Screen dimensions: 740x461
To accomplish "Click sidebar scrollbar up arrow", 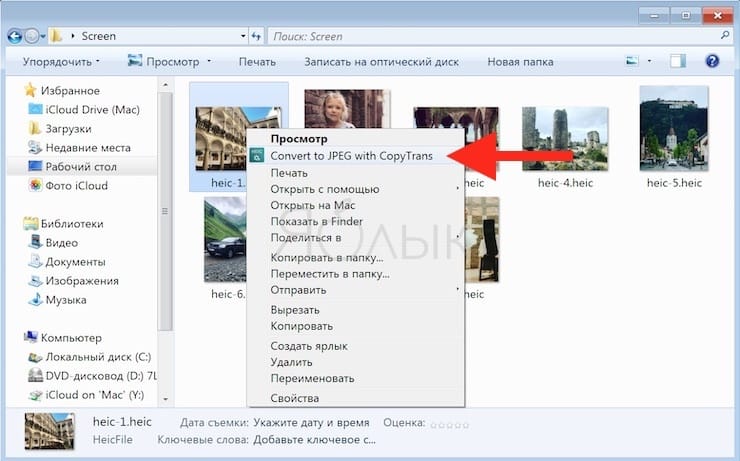I will 165,85.
